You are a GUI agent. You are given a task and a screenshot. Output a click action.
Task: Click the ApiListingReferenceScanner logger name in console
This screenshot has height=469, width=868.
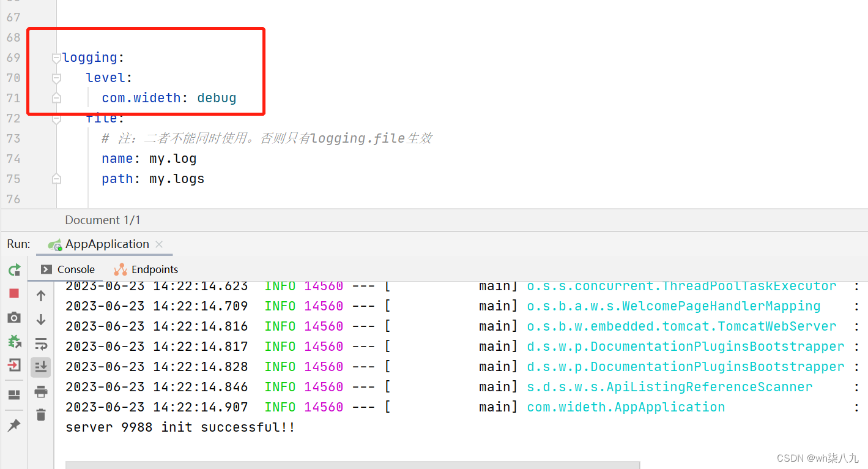tap(670, 387)
